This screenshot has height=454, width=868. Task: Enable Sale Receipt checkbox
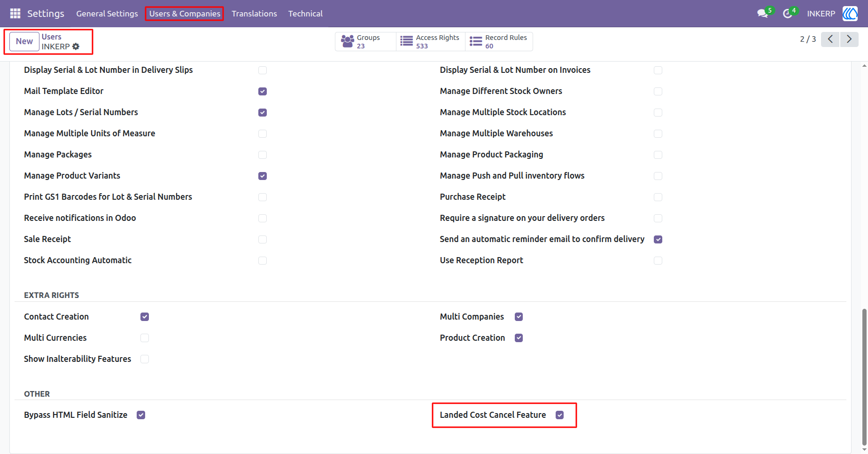[x=263, y=239]
